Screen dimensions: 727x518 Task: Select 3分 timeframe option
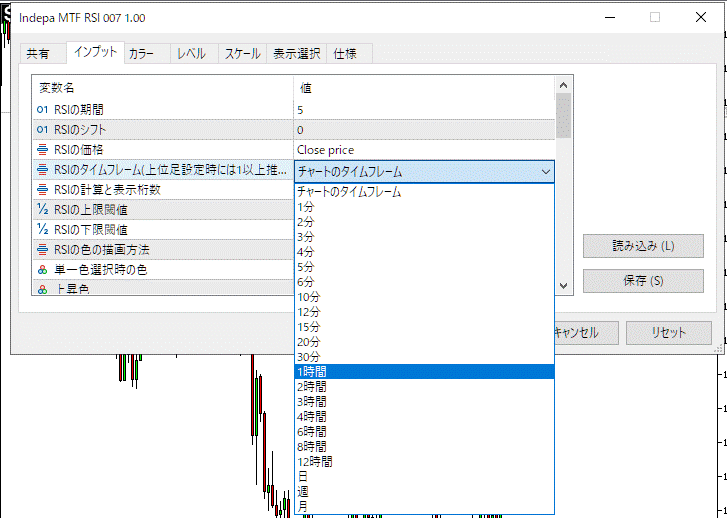(x=424, y=237)
